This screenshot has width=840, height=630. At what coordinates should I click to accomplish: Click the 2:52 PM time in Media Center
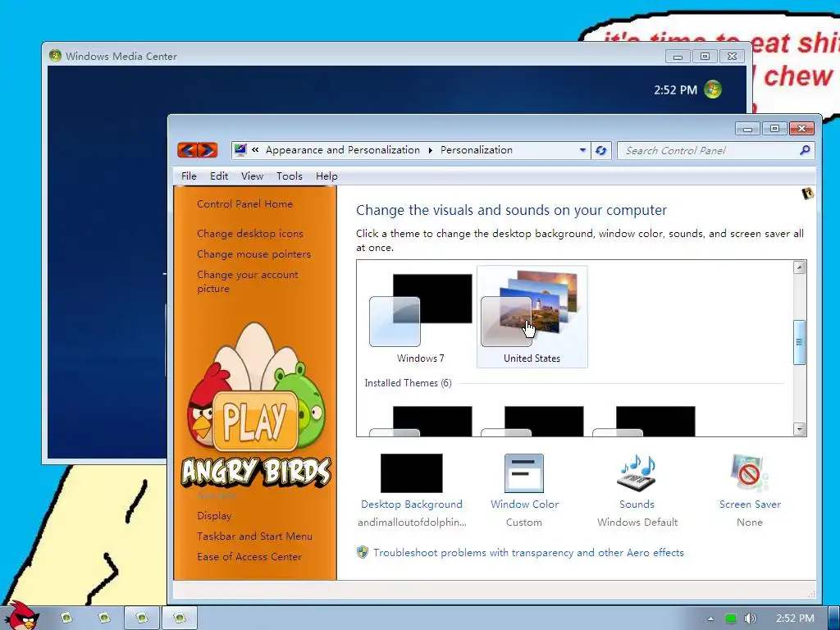tap(675, 90)
